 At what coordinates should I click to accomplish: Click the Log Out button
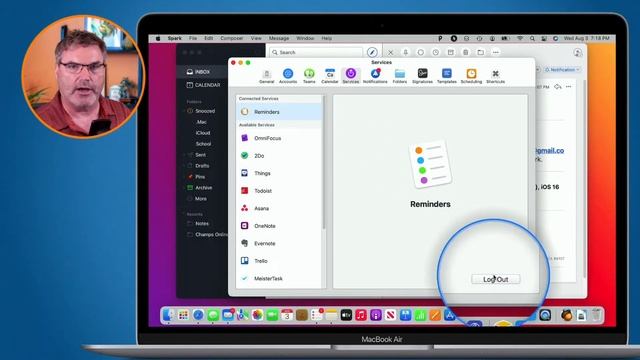tap(496, 279)
